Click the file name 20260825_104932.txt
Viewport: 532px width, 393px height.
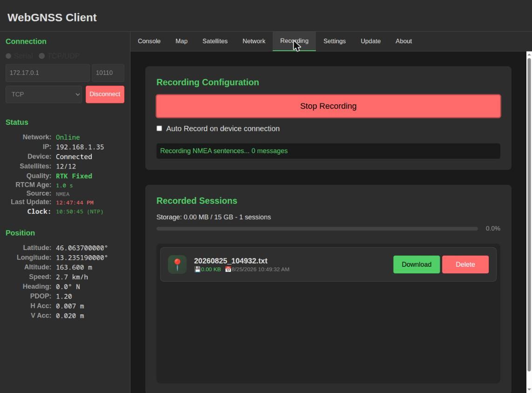[x=231, y=261]
